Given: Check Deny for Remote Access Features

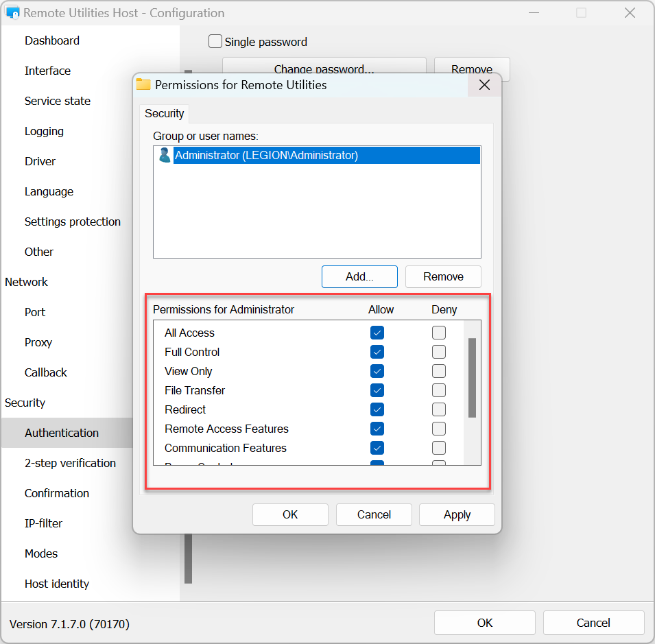Looking at the screenshot, I should coord(439,429).
